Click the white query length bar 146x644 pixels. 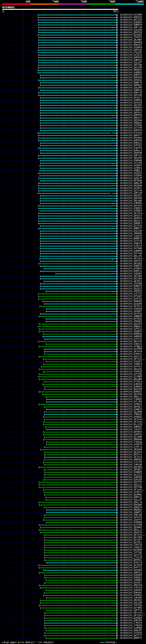point(60,9)
